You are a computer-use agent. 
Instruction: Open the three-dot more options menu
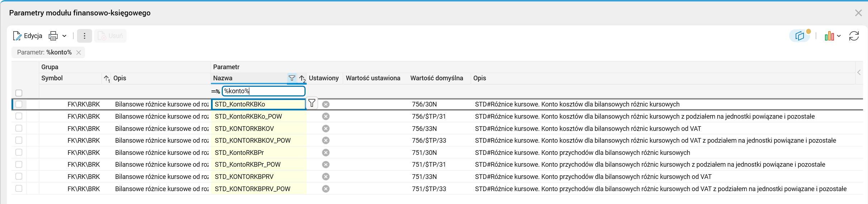coord(85,36)
